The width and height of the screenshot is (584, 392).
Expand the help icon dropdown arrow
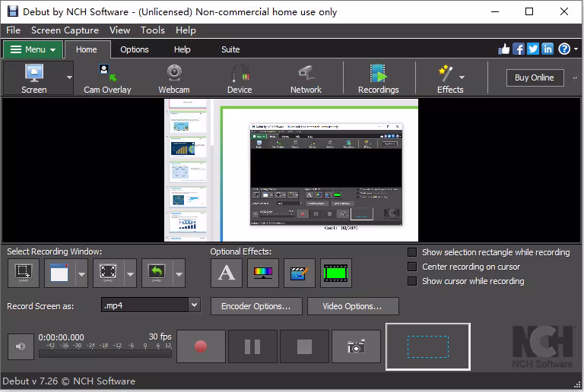[576, 49]
